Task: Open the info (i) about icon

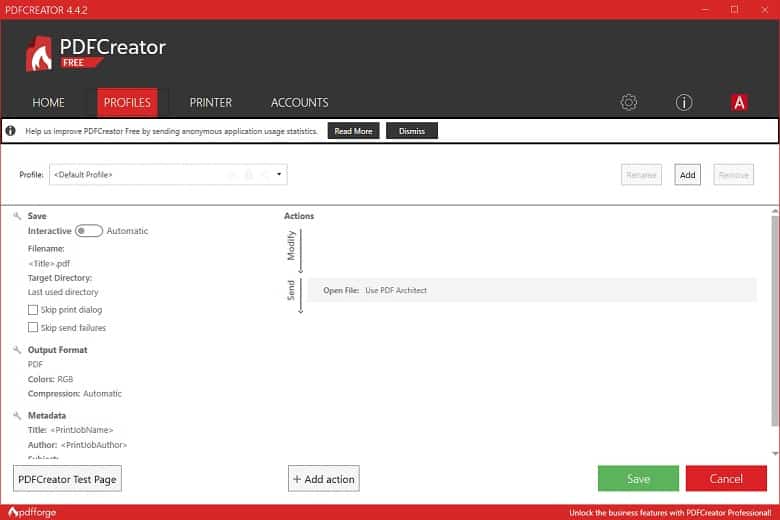Action: pos(683,103)
